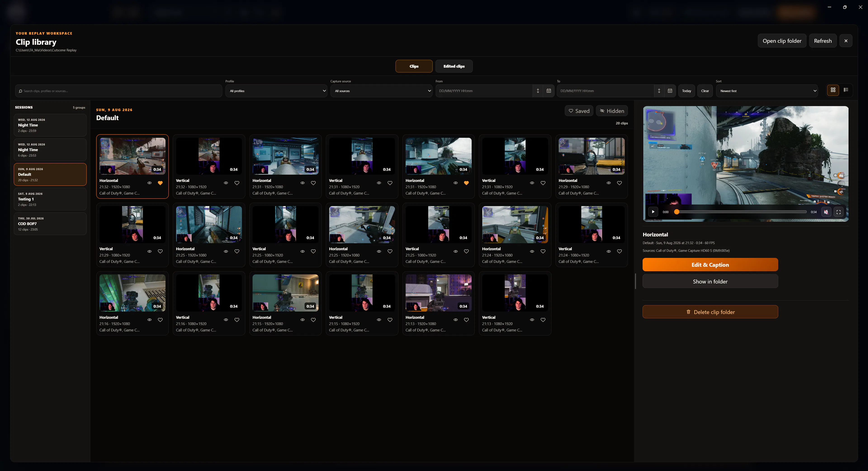Open the Night Time session with 6 clips
This screenshot has width=868, height=471.
(x=50, y=150)
